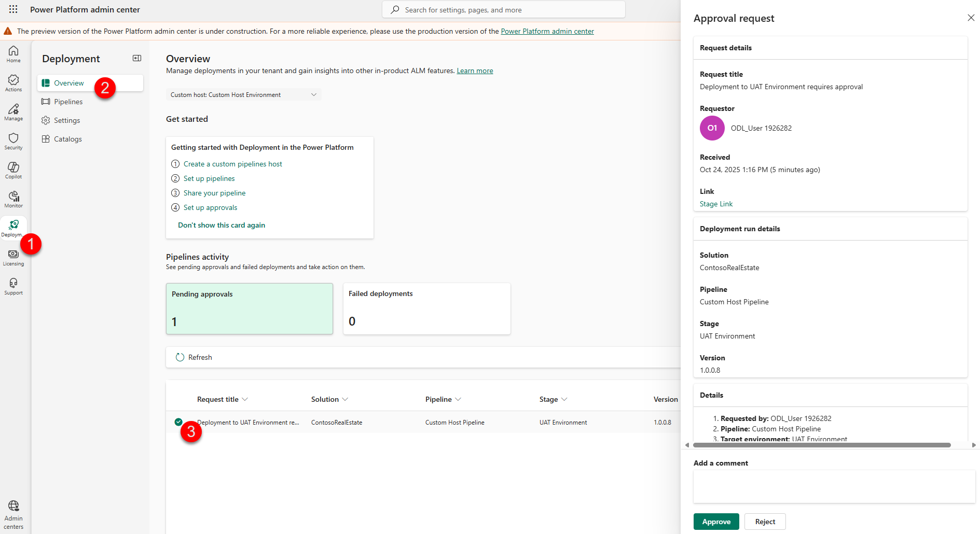Go to Home in left rail

pyautogui.click(x=13, y=53)
